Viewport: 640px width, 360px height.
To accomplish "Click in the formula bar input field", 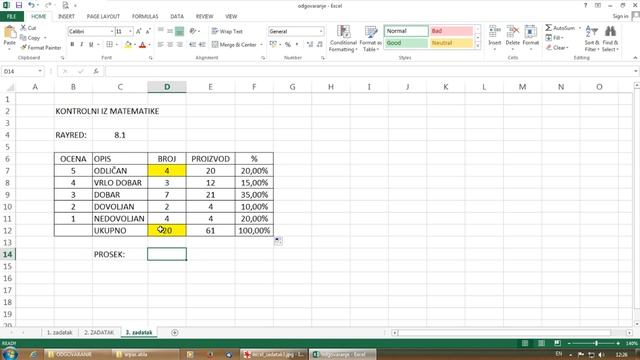I will click(x=368, y=71).
